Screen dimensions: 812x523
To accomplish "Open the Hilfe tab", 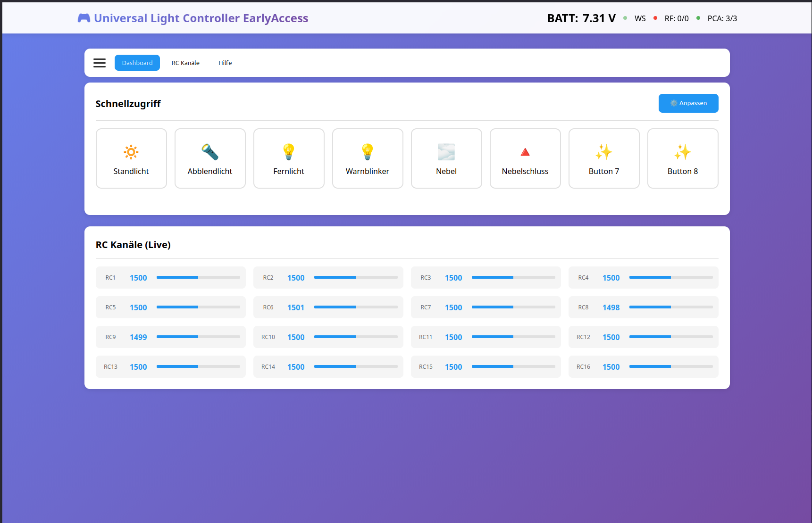I will coord(225,63).
